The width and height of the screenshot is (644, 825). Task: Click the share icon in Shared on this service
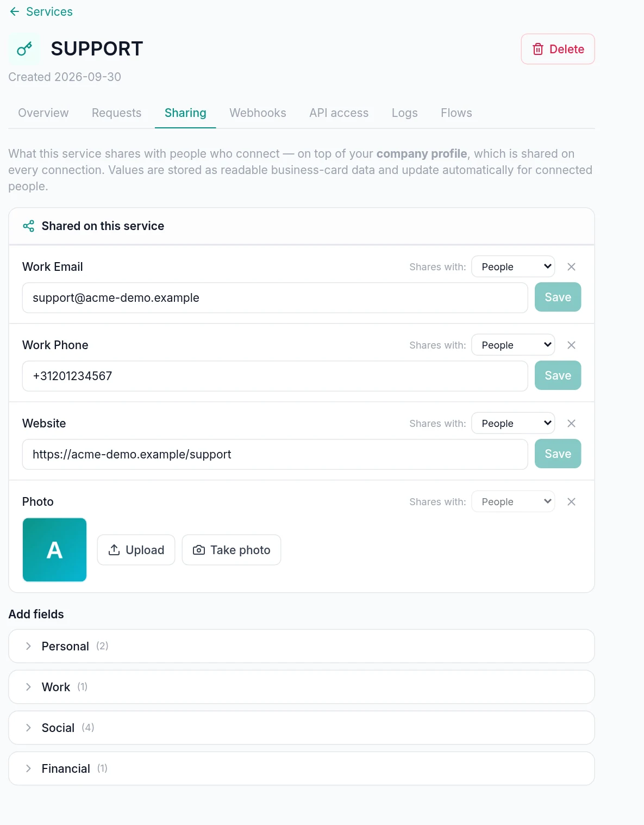[29, 226]
